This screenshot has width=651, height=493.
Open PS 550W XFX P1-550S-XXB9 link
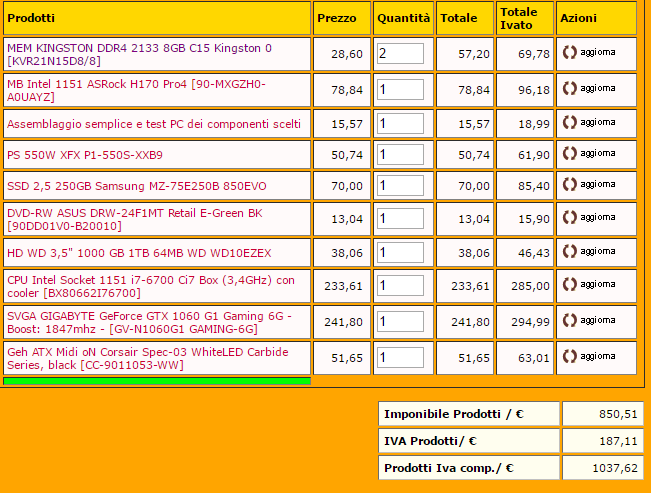(85, 155)
